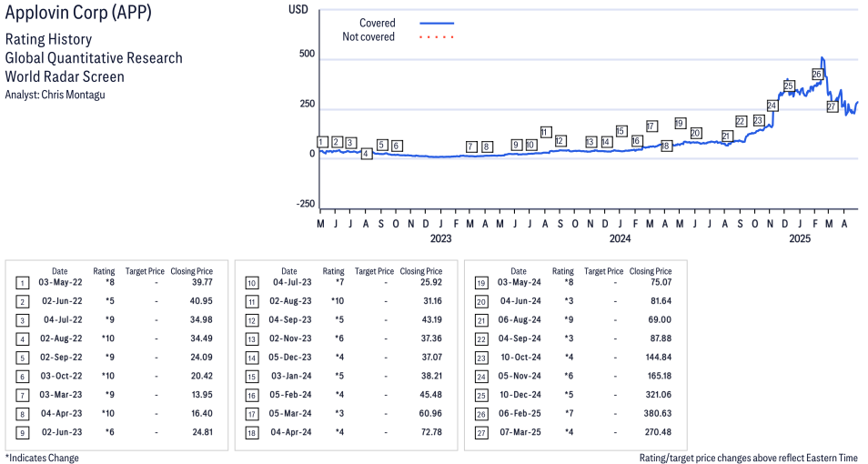Viewport: 868px width, 464px height.
Task: Click the 2023 year label
Action: point(440,238)
